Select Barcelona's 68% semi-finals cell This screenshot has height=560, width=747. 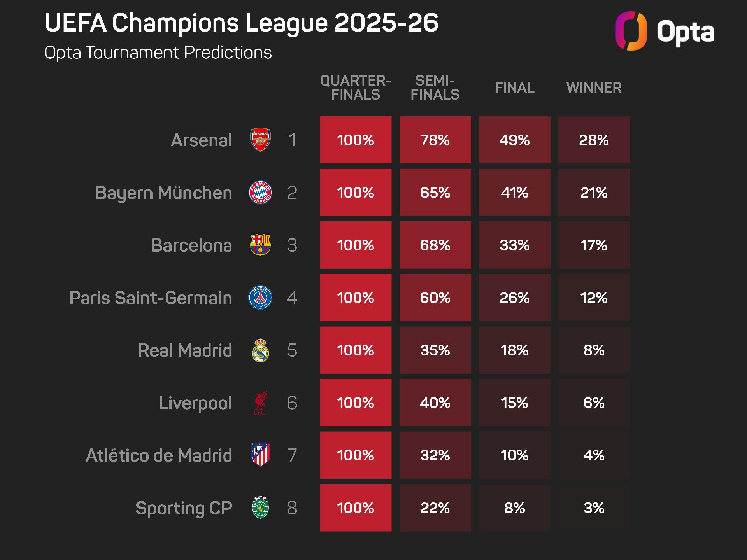coord(435,245)
